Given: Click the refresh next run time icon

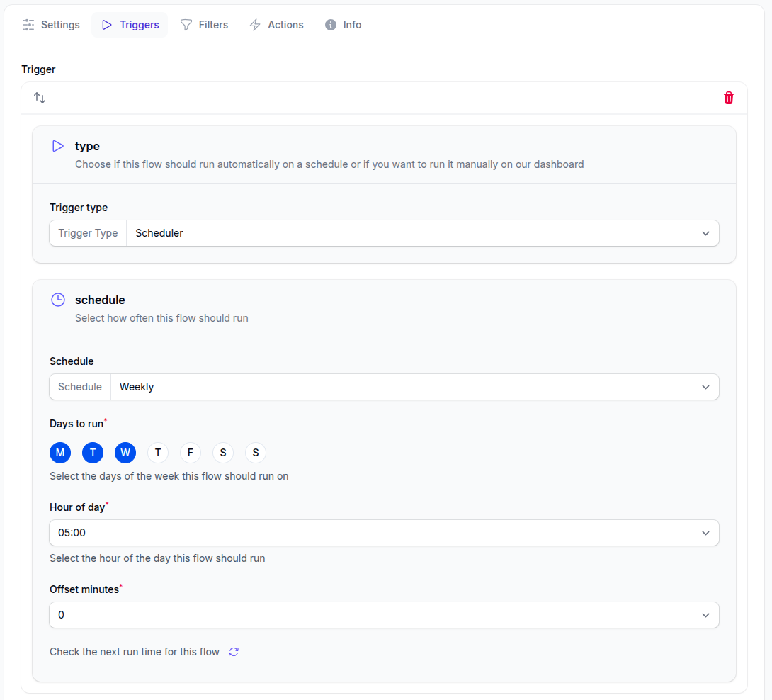Looking at the screenshot, I should [234, 652].
